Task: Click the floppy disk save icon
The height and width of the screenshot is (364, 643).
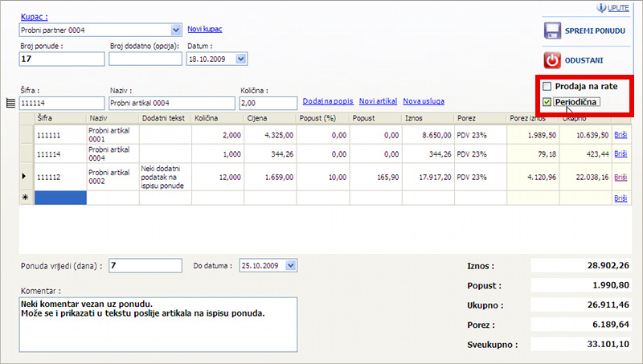Action: [552, 31]
